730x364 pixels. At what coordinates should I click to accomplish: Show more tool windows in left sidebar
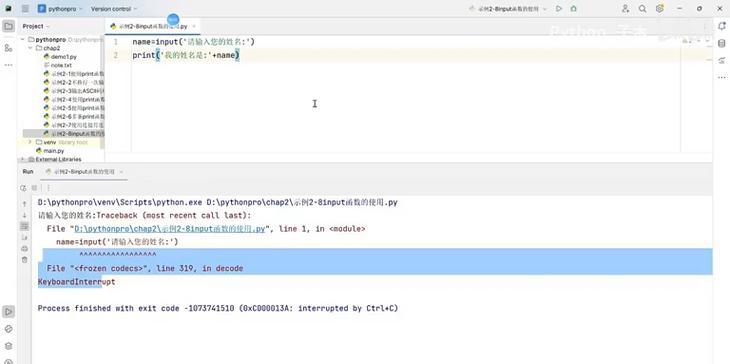[8, 65]
